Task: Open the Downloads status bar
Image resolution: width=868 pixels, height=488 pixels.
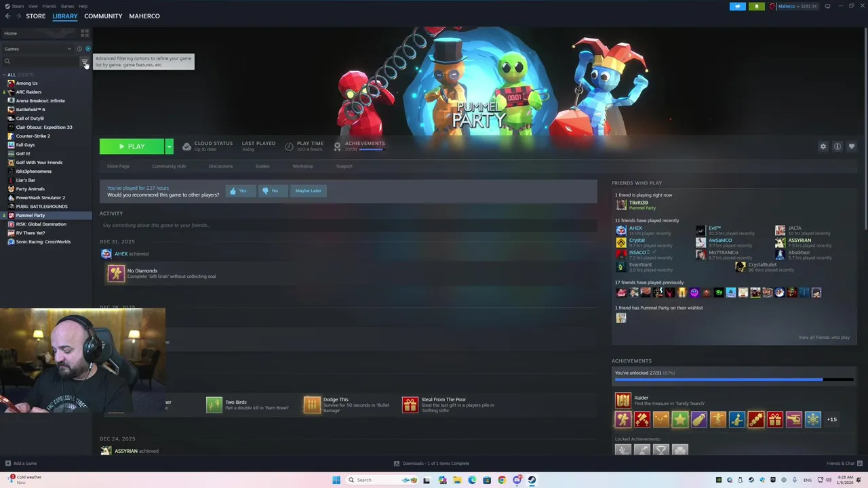Action: (432, 464)
